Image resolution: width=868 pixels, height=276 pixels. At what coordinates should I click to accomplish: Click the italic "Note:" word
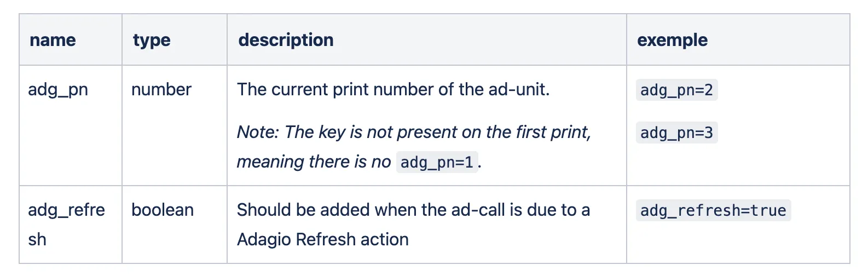258,132
